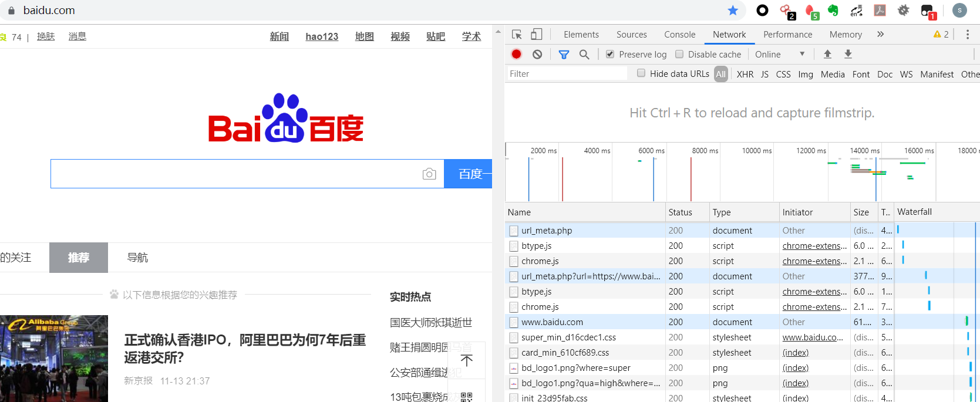Viewport: 980px width, 402px height.
Task: Select the 导航 tab on Baidu page
Action: pos(137,258)
